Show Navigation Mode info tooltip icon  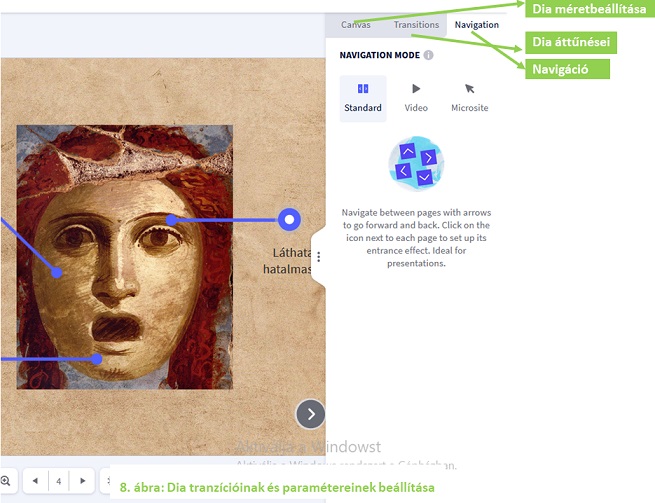click(x=428, y=55)
